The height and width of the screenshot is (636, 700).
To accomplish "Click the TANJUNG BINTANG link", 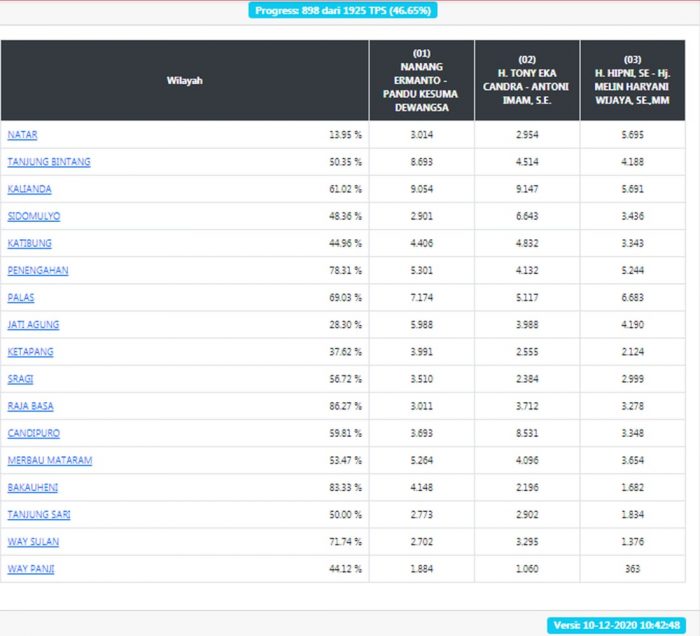I will click(49, 162).
